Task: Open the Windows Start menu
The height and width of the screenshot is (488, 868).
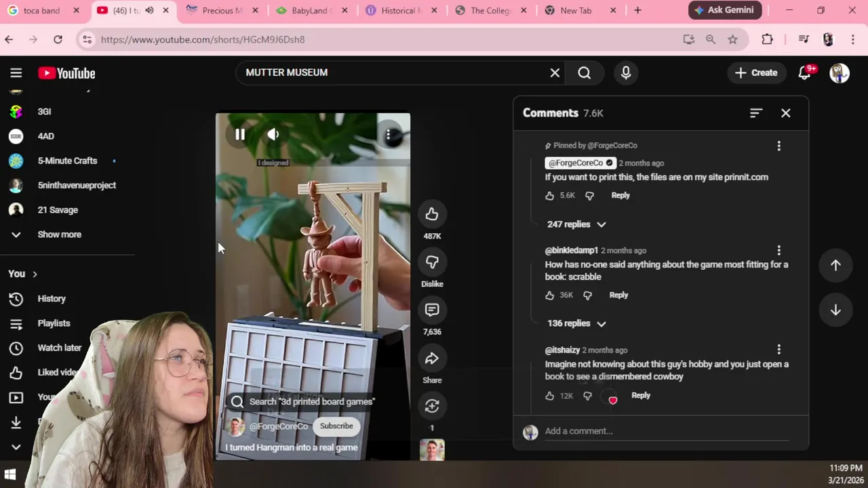Action: coord(10,474)
